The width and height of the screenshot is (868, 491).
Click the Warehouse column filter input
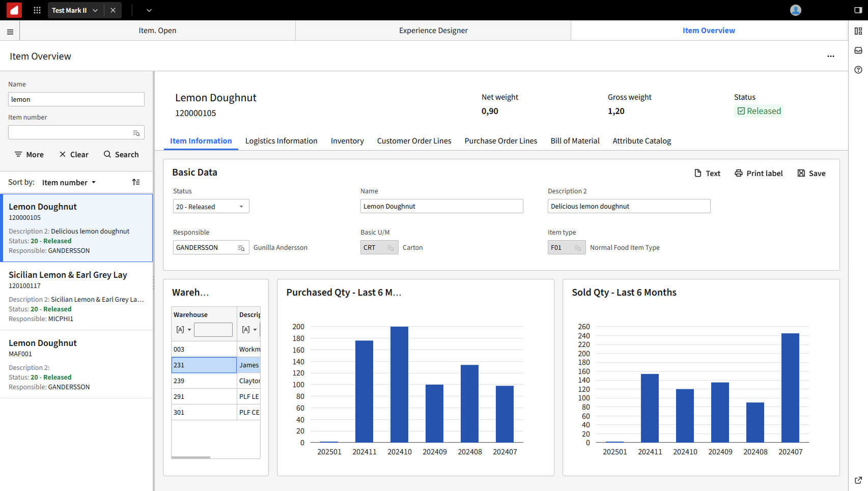pyautogui.click(x=213, y=330)
